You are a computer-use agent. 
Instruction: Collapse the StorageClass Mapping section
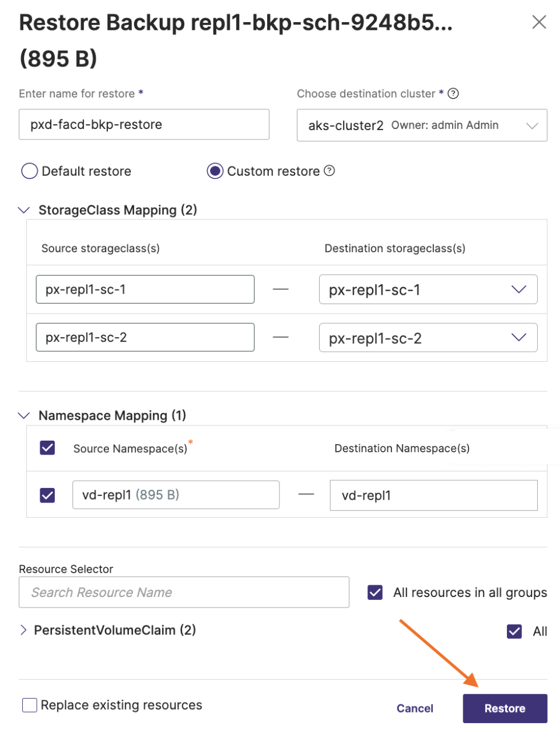click(24, 210)
